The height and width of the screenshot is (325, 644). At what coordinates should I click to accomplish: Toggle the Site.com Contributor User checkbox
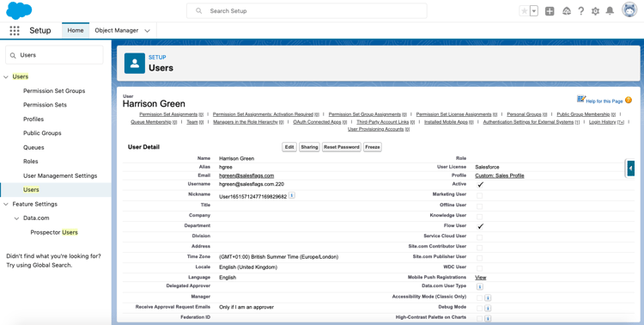(480, 248)
